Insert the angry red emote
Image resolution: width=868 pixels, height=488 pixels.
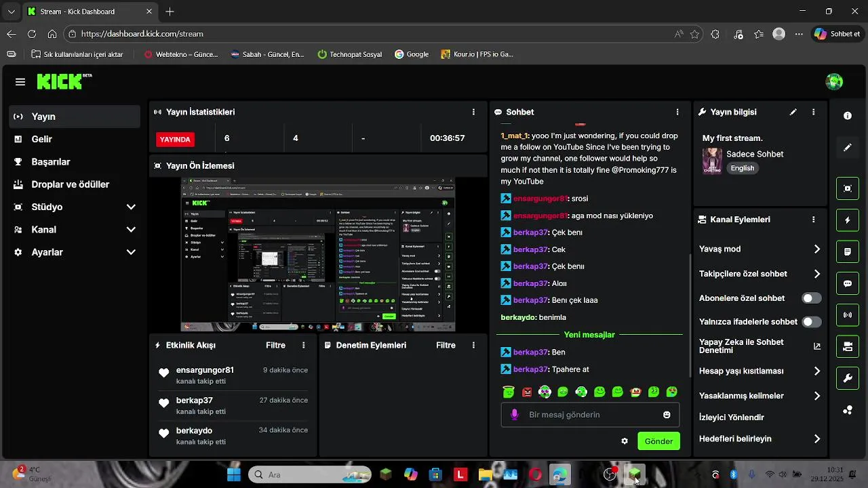tap(527, 392)
